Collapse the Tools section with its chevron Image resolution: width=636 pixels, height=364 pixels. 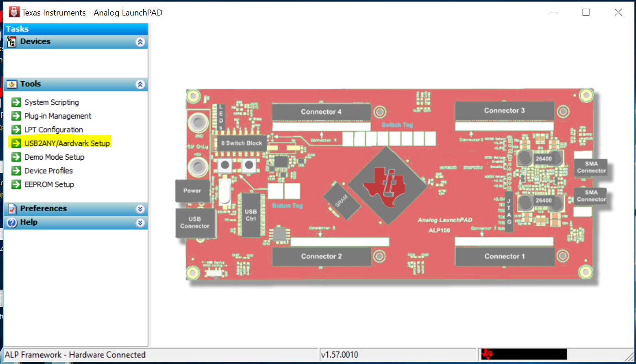click(x=140, y=84)
